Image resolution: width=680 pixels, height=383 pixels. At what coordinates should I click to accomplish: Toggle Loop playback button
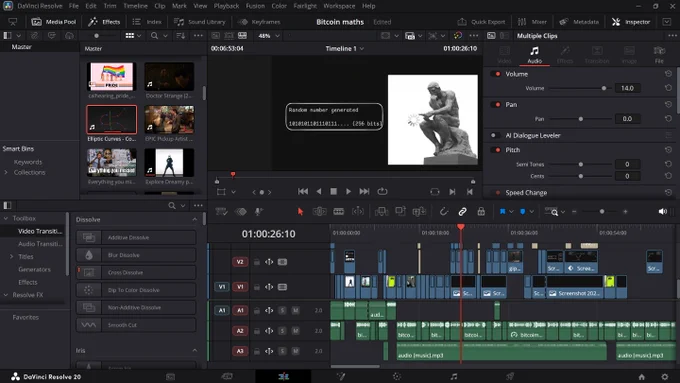pos(382,191)
